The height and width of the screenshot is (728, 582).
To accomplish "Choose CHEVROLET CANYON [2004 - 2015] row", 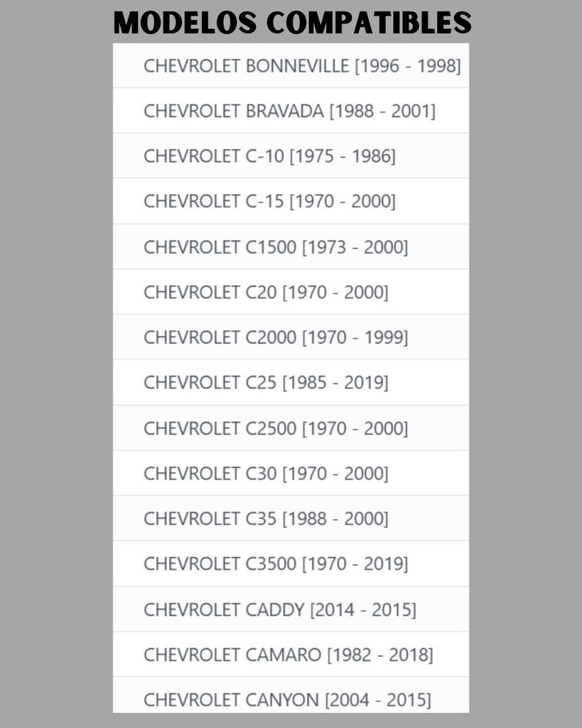I will coord(291,695).
